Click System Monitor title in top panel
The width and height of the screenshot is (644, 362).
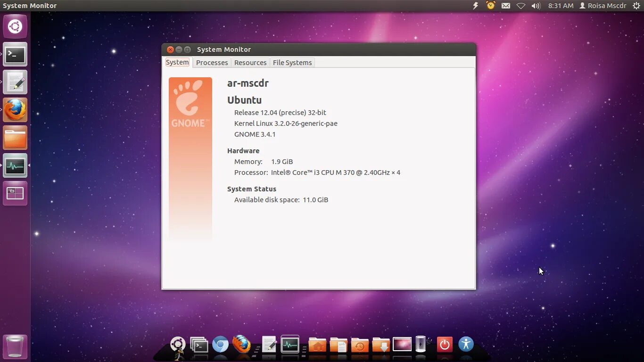[x=30, y=6]
